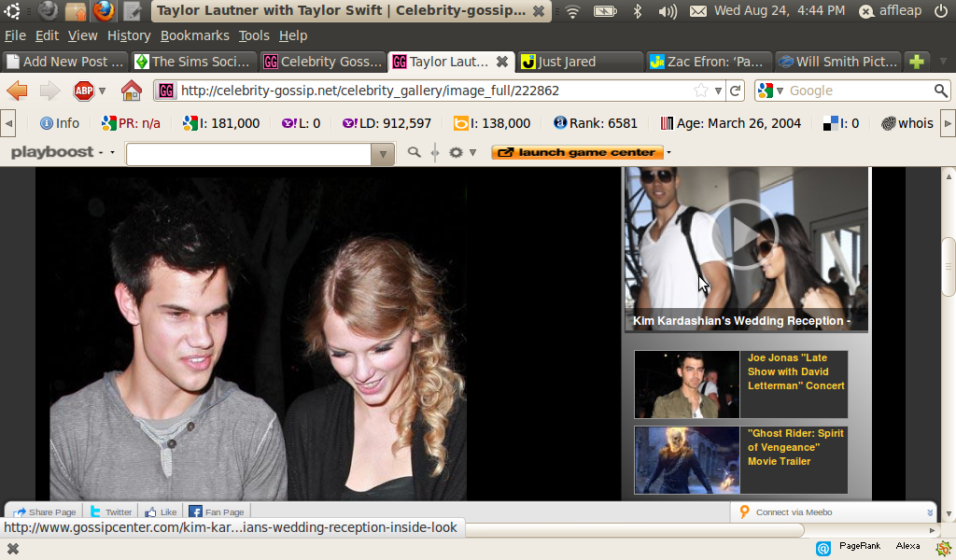Open the Edit menu
This screenshot has height=560, width=956.
point(47,35)
